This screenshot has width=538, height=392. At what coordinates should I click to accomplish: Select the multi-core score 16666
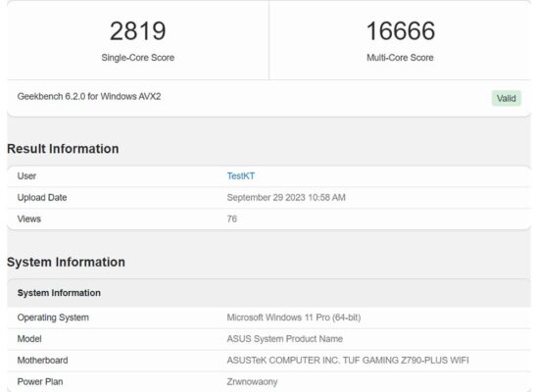401,31
